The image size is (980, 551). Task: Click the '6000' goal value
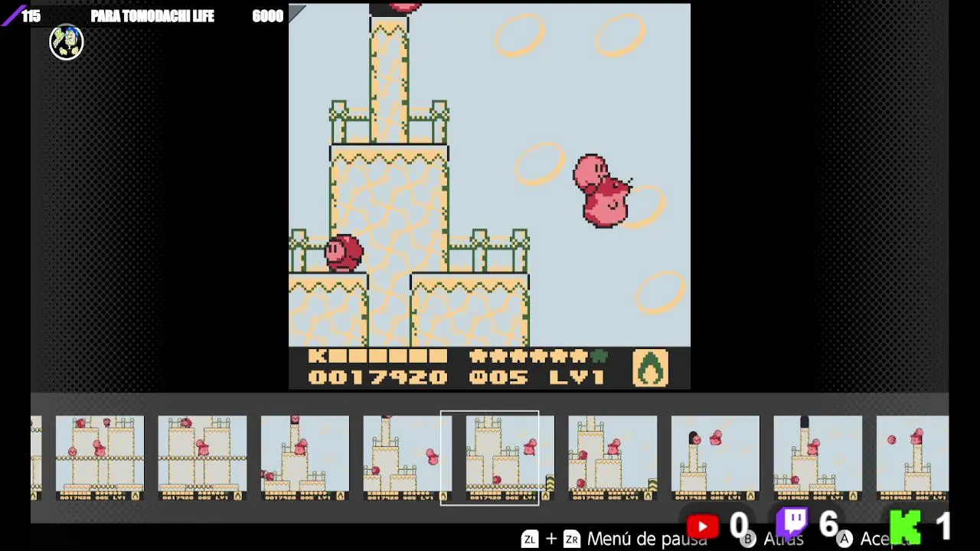click(x=267, y=16)
